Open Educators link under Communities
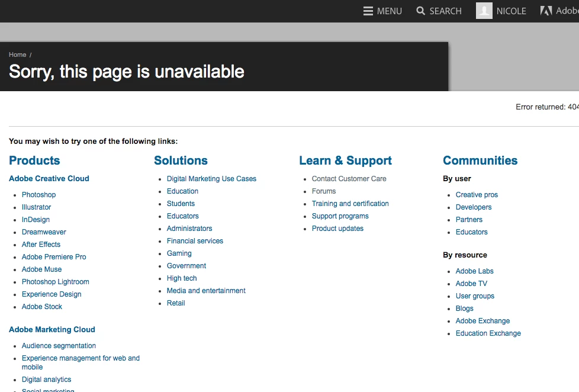This screenshot has width=579, height=392. pos(471,232)
